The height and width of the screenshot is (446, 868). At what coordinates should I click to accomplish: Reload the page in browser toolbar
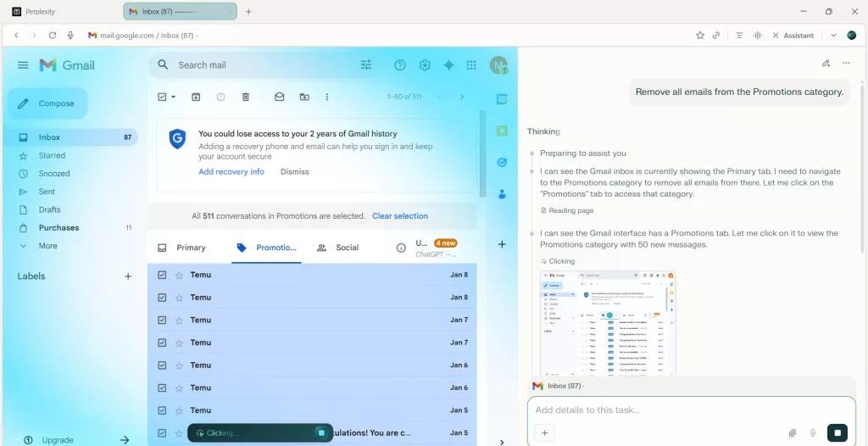tap(52, 35)
